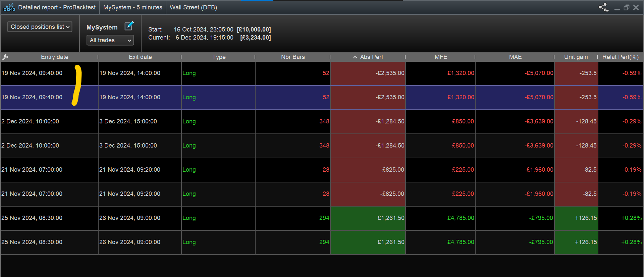This screenshot has height=277, width=644.
Task: Click last row's 26 Nov 2024, 09:00:00 exit
Action: pos(130,242)
